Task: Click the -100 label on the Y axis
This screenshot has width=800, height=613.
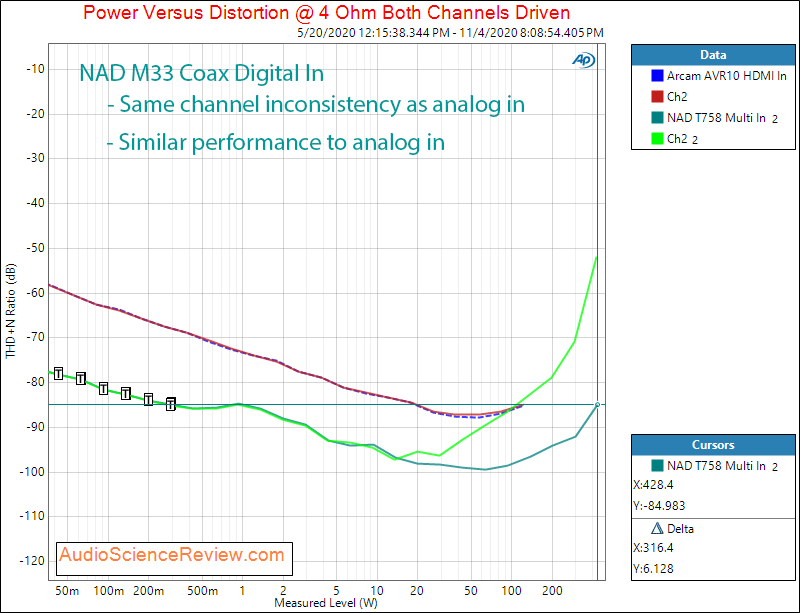Action: pos(31,472)
